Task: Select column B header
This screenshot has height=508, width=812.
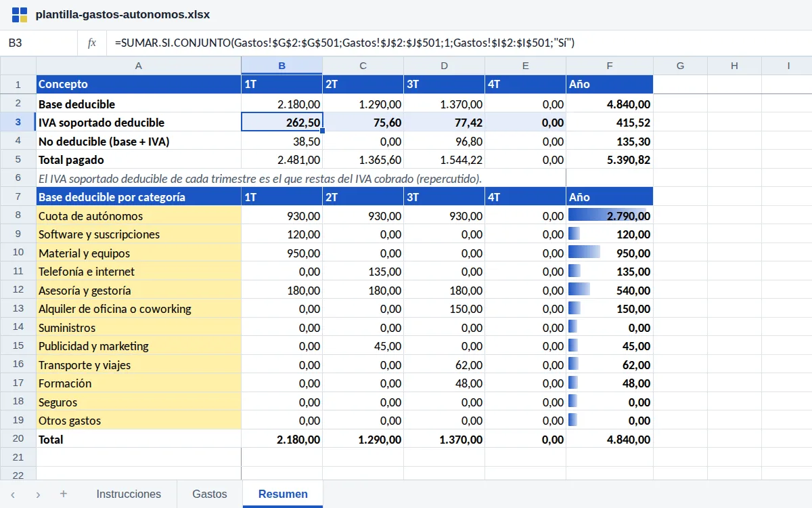Action: tap(281, 66)
